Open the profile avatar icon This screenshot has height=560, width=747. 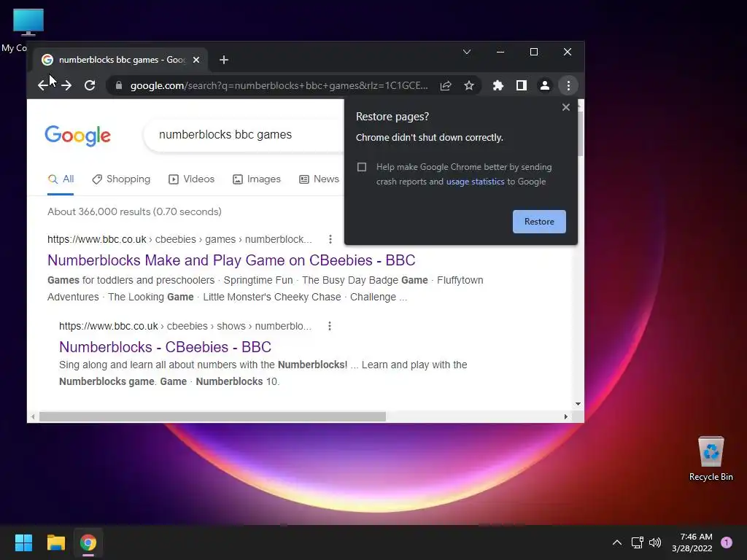pyautogui.click(x=544, y=85)
